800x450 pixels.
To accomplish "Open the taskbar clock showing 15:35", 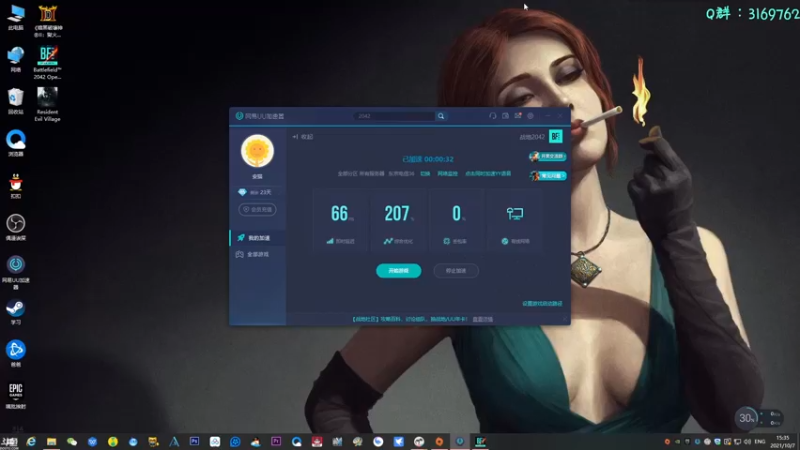I will pos(783,442).
